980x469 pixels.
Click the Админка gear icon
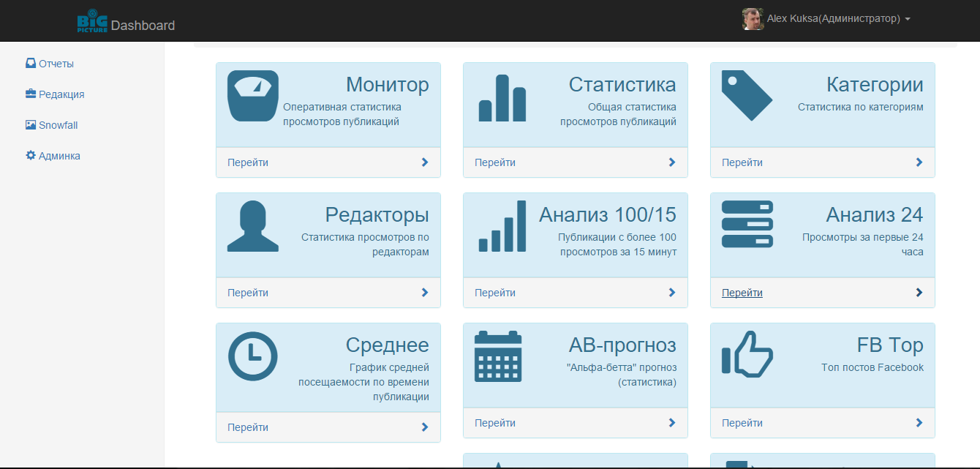31,155
